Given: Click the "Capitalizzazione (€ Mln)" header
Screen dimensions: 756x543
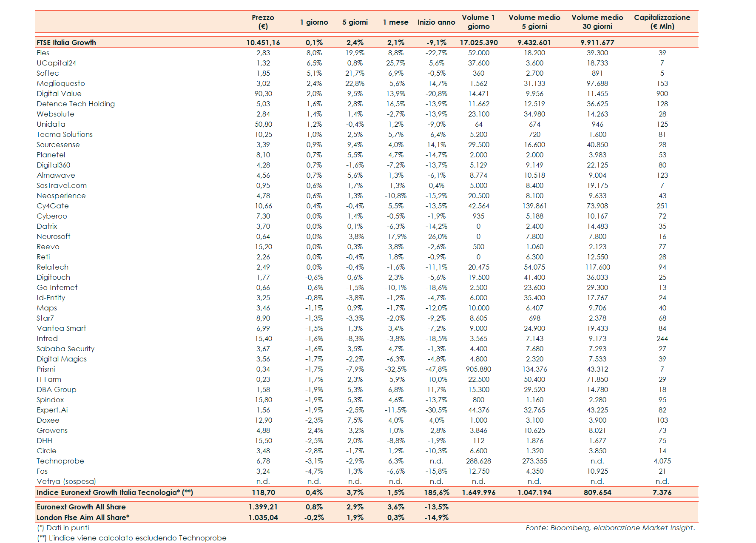Looking at the screenshot, I should [662, 22].
